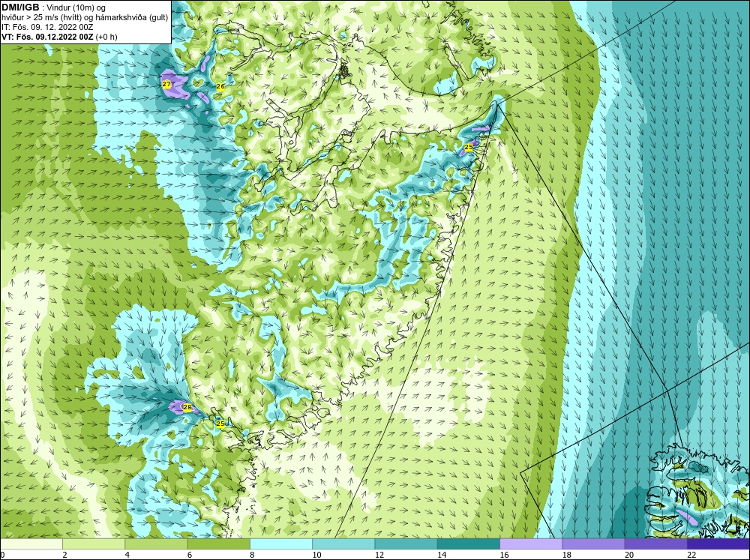Click the 25 gust marker on the northeast coast
This screenshot has height=560, width=750.
(469, 147)
